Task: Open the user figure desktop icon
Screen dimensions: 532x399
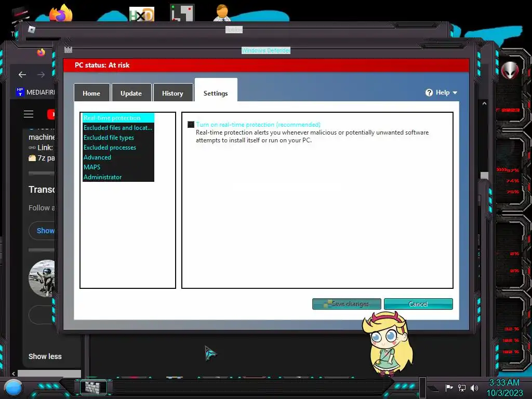Action: tap(222, 13)
